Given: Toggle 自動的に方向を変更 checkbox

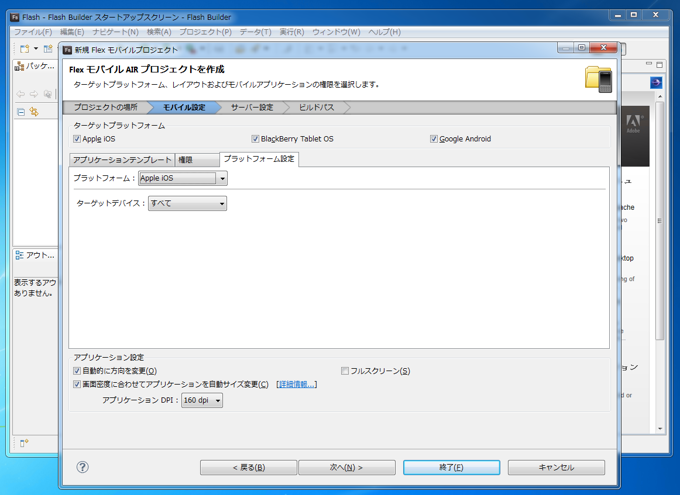Looking at the screenshot, I should (77, 371).
